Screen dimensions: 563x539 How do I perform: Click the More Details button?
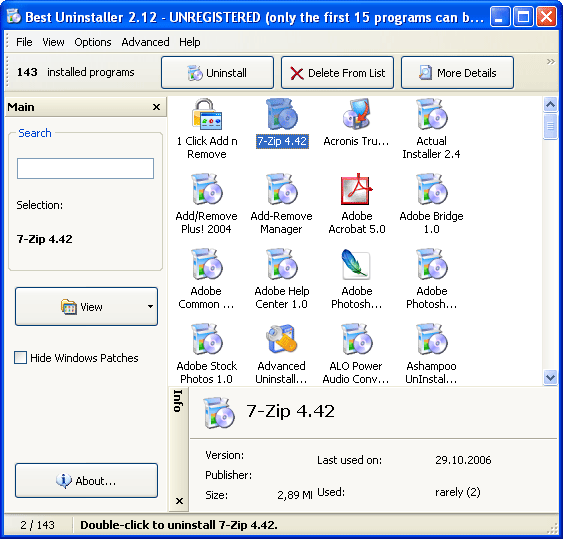(x=457, y=73)
